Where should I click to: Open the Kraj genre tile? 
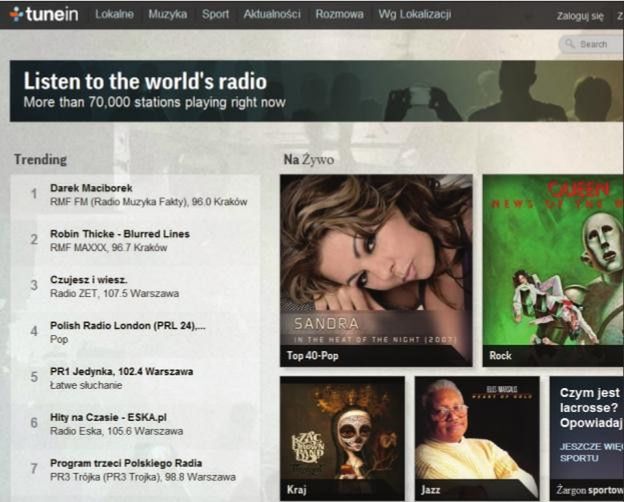[342, 438]
